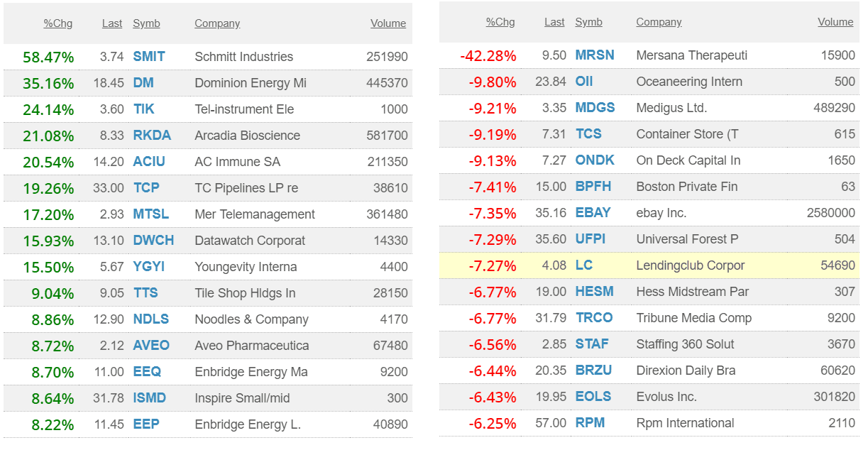The image size is (868, 450).
Task: Sort gainers by the %Chg column header
Action: [x=57, y=23]
